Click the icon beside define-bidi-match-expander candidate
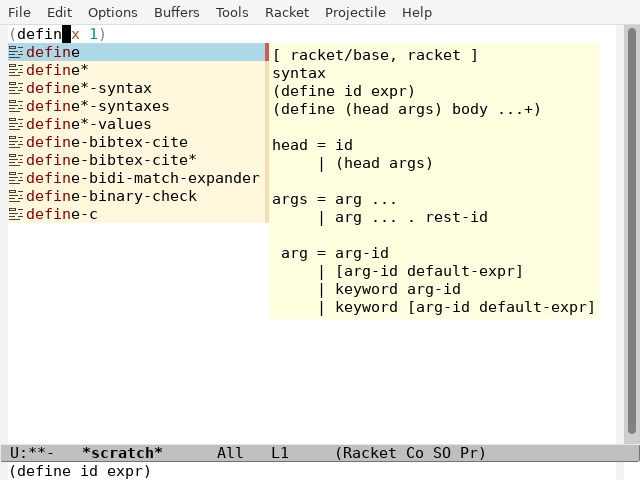 (x=16, y=178)
